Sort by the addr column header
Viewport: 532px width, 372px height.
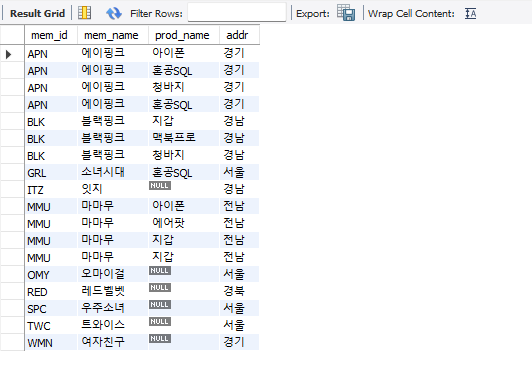click(x=239, y=35)
